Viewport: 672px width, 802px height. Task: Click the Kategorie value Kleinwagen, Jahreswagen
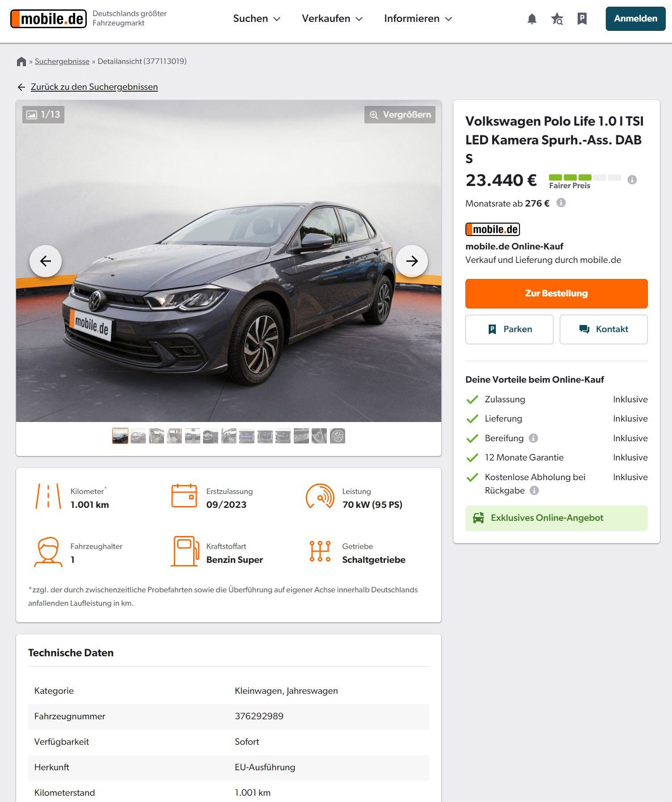point(286,691)
